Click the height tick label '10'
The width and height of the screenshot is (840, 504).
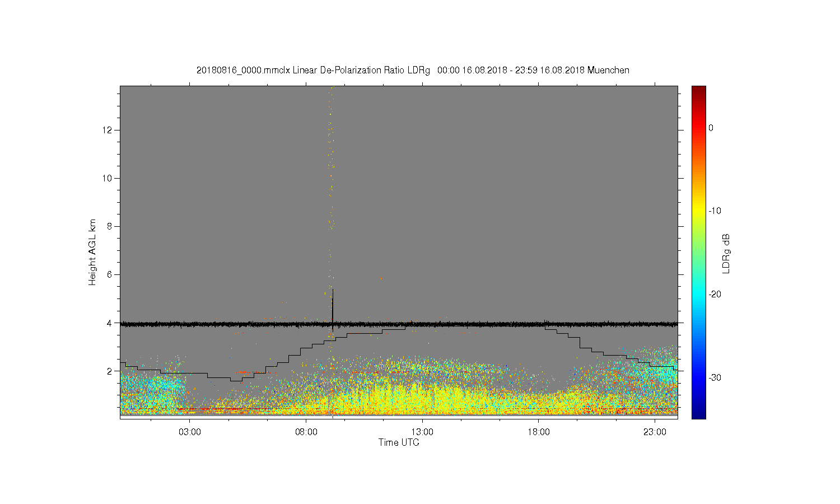coord(108,178)
